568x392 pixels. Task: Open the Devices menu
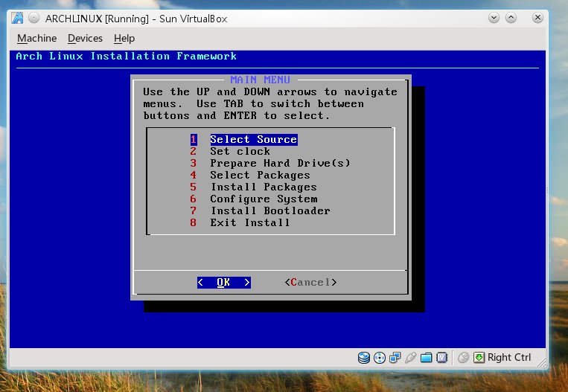(x=85, y=39)
